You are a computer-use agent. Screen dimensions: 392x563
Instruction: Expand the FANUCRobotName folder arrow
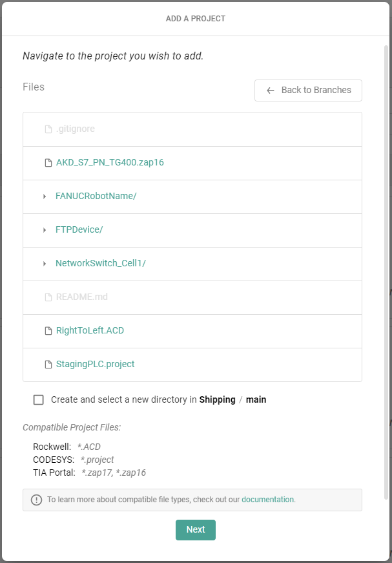coord(45,197)
